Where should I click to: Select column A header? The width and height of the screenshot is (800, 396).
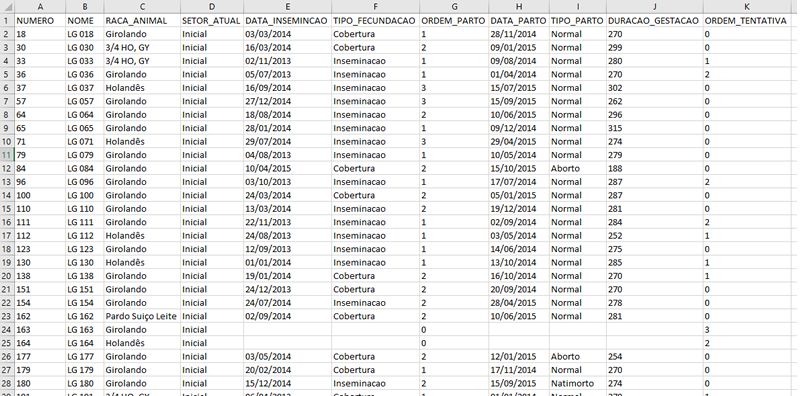point(40,7)
